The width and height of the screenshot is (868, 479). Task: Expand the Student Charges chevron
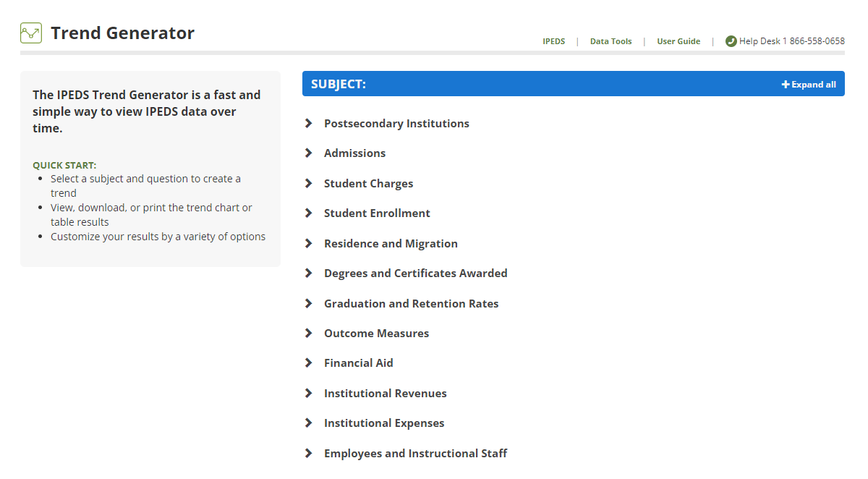point(309,183)
